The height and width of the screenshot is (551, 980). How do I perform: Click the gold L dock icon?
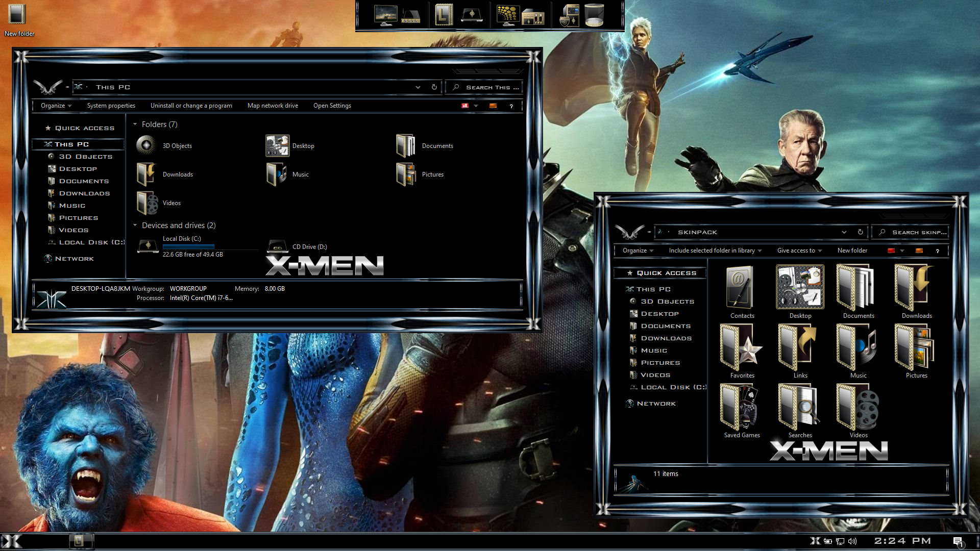pyautogui.click(x=443, y=15)
